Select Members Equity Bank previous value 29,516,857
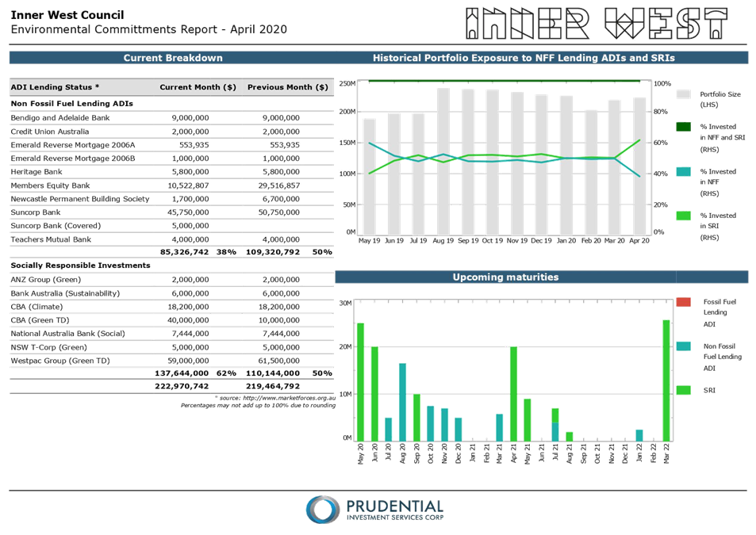 point(279,185)
